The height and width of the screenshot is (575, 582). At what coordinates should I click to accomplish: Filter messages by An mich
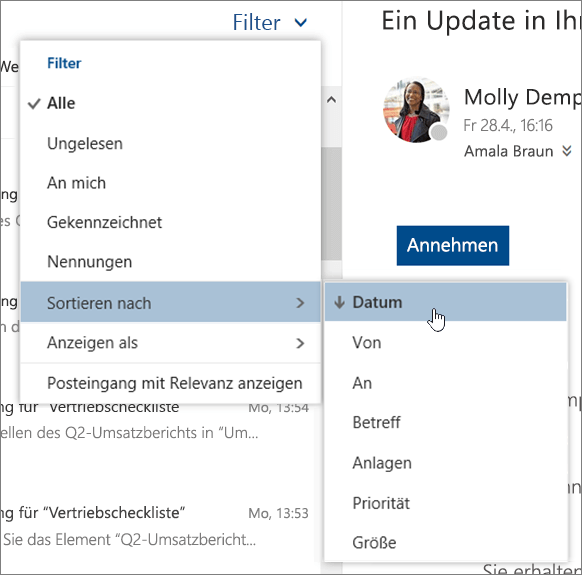click(170, 183)
